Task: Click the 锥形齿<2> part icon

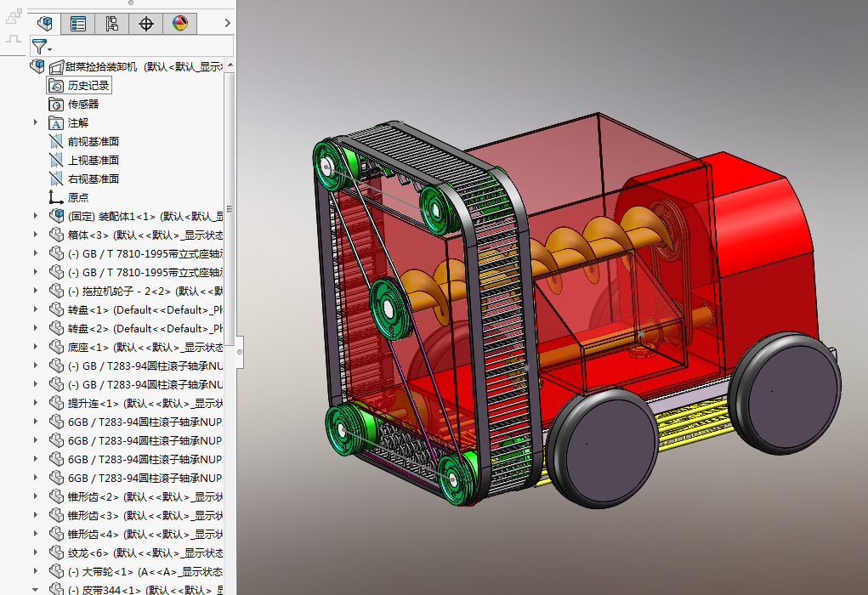Action: click(56, 496)
